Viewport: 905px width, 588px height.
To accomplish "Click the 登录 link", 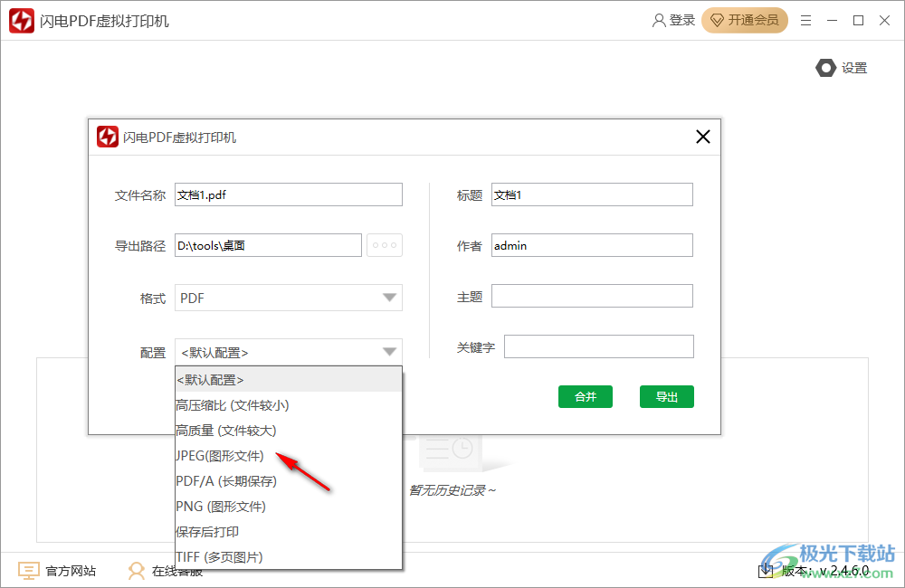I will (x=681, y=20).
